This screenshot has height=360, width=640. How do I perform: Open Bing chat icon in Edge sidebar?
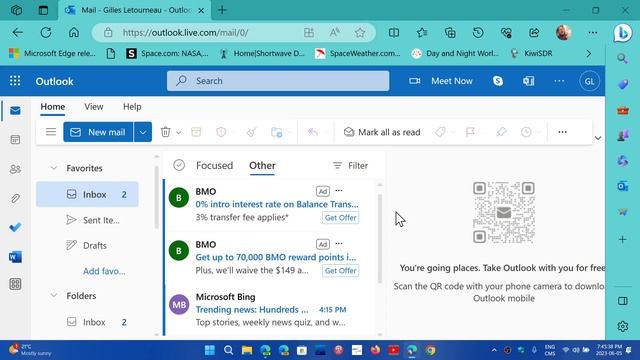tap(623, 33)
